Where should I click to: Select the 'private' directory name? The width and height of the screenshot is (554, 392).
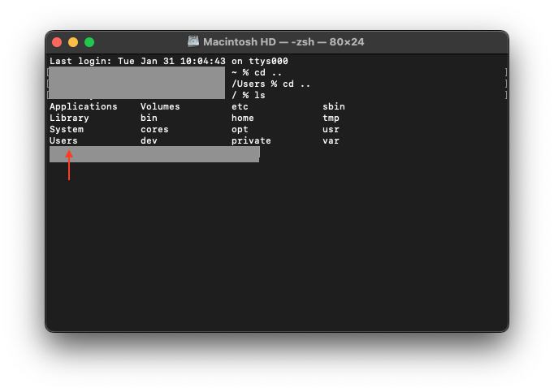tap(251, 140)
